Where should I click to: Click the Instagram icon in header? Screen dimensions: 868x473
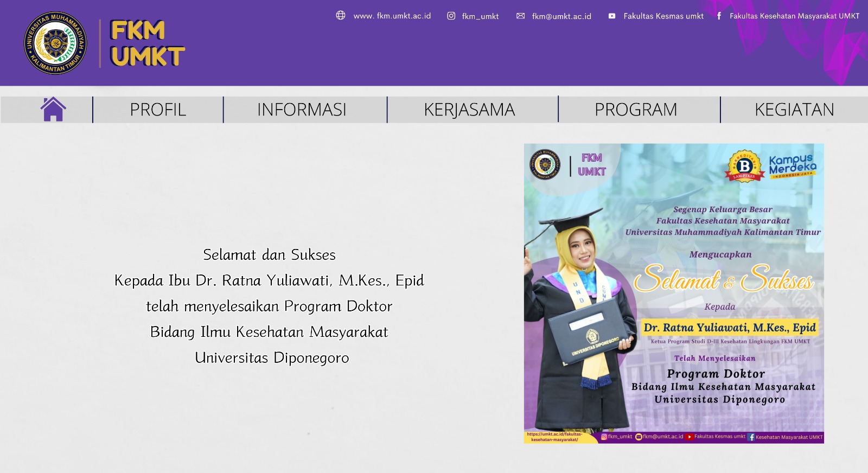coord(451,16)
